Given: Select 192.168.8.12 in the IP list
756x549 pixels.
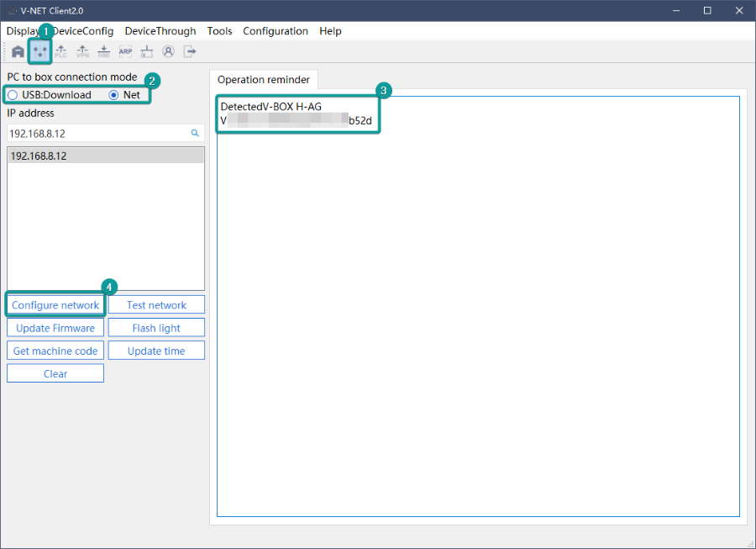Looking at the screenshot, I should [106, 156].
